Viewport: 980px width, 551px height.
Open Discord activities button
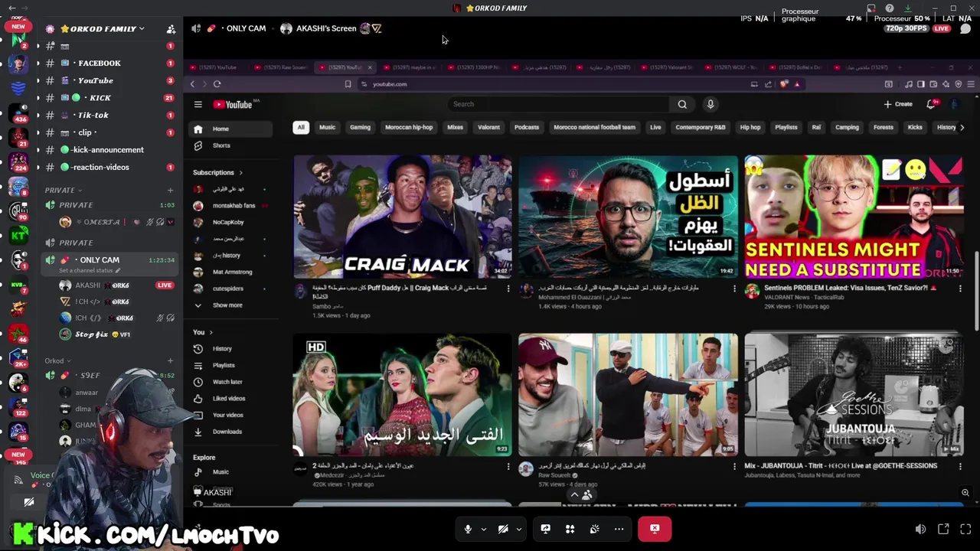point(570,529)
